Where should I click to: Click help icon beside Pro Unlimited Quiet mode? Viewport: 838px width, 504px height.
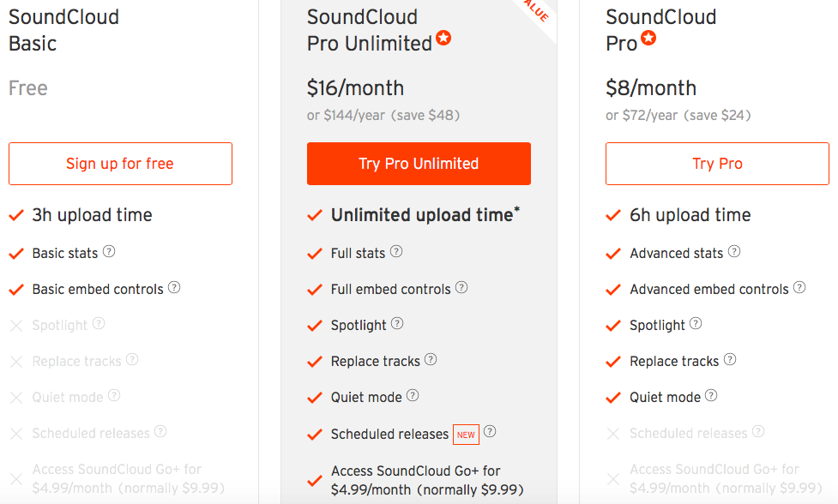[413, 396]
